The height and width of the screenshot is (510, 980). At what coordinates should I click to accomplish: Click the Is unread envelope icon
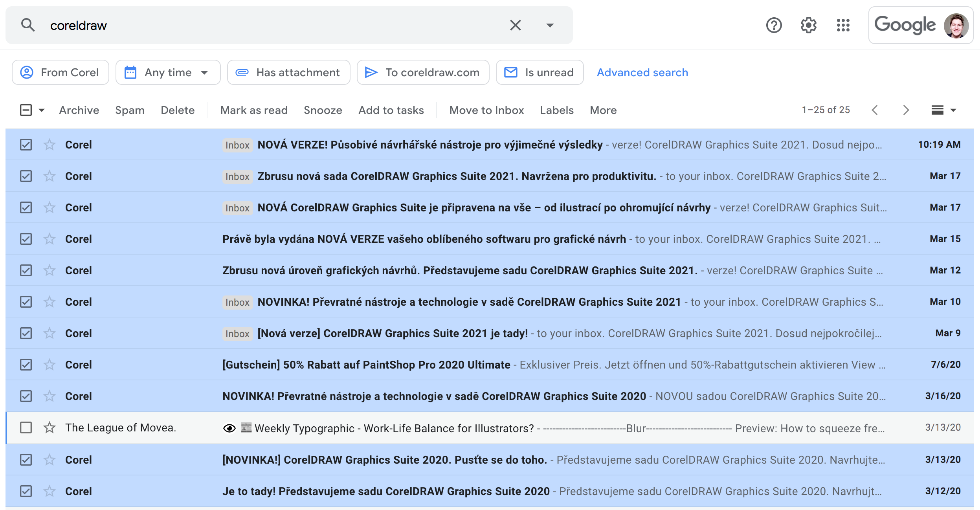click(x=511, y=72)
